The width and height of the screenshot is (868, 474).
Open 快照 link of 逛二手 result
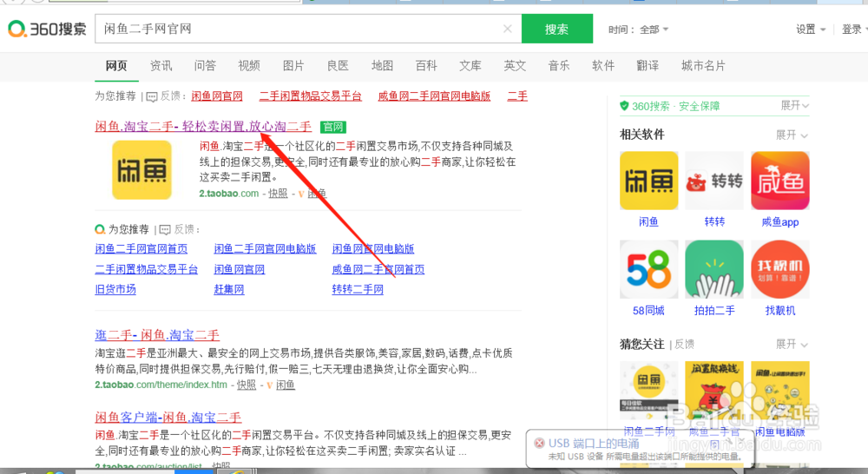coord(247,385)
